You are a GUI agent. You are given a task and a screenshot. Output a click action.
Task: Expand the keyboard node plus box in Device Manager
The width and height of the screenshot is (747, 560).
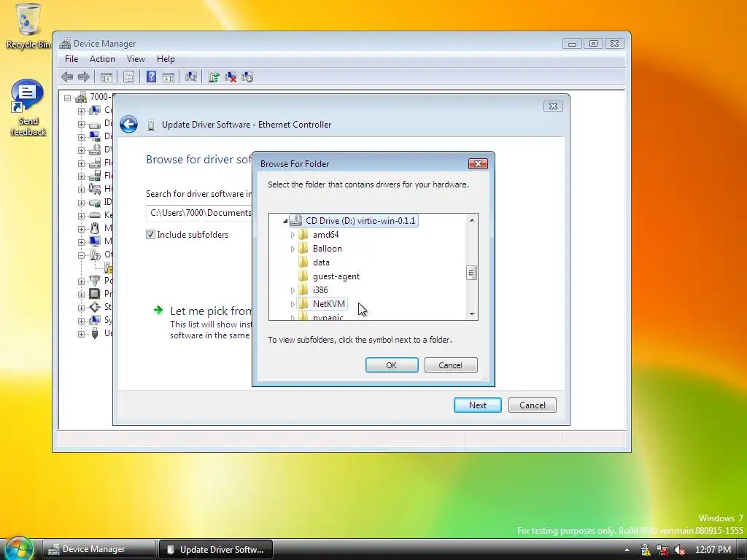81,216
